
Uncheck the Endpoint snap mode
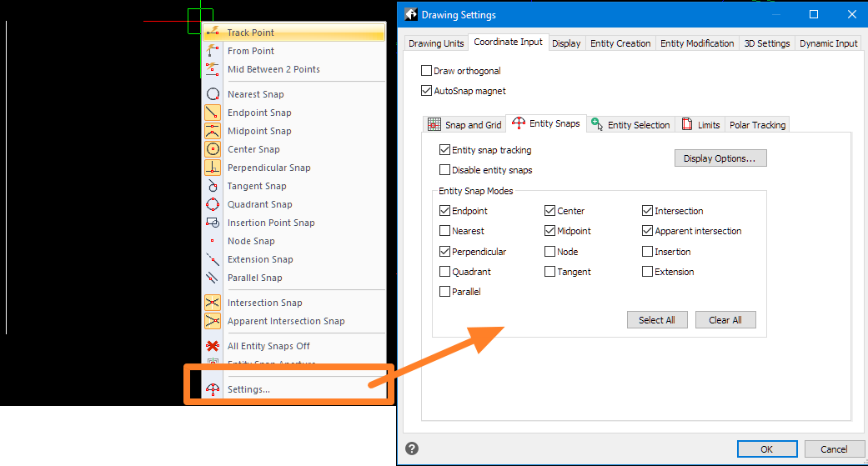(444, 210)
